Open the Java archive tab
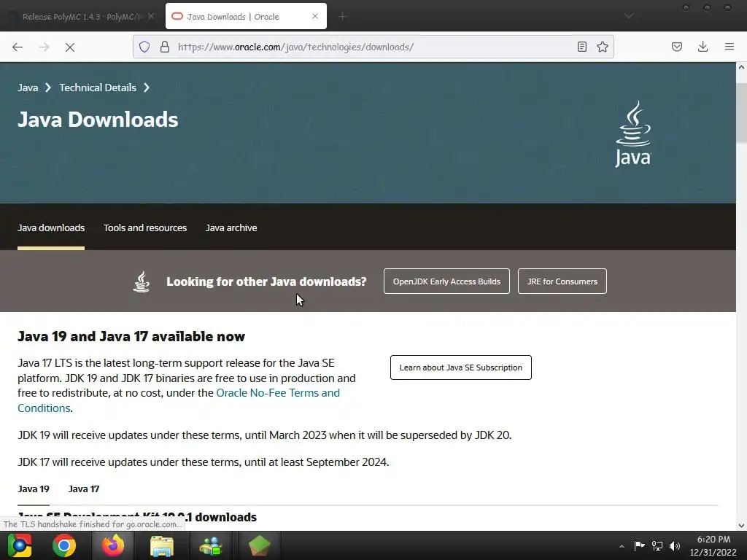This screenshot has height=560, width=747. [231, 227]
